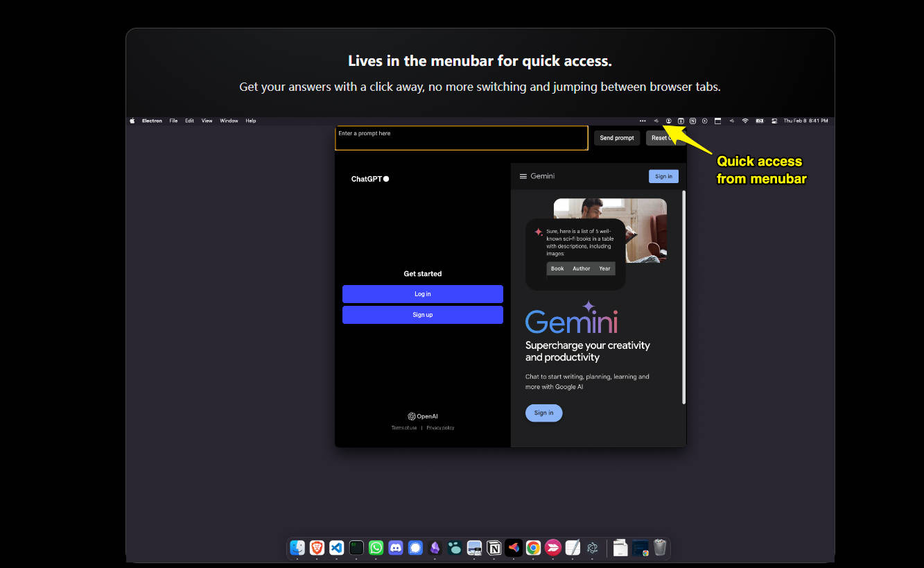Open the Privacy policy link
Screen dimensions: 924x568
pyautogui.click(x=440, y=428)
